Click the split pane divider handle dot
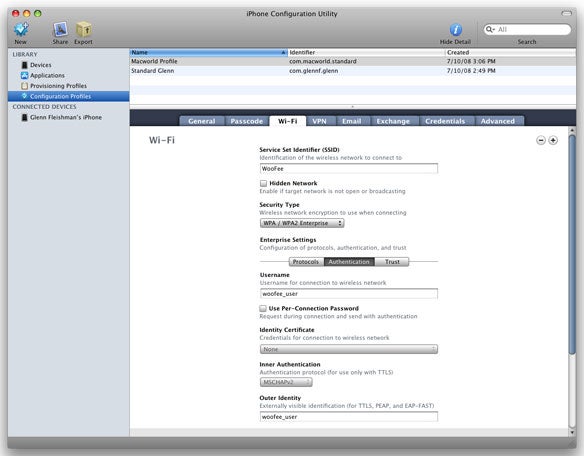Viewport: 584px width, 456px height. (352, 107)
